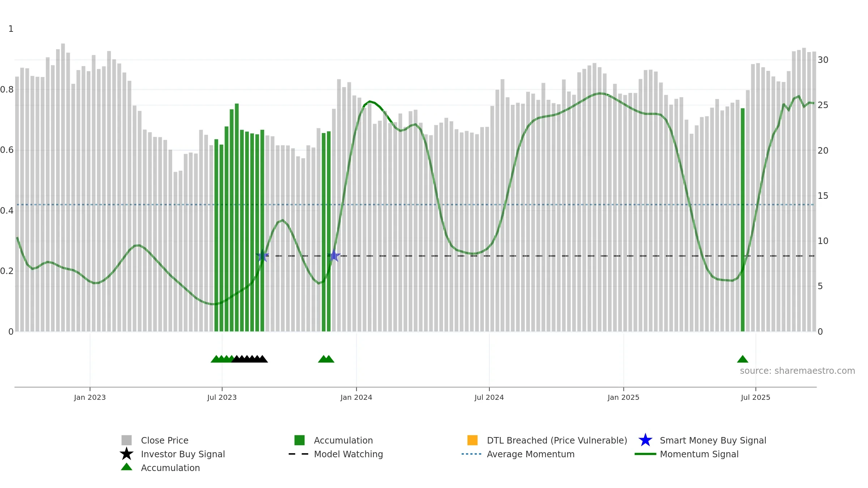Viewport: 868px width, 488px height.
Task: Click the black triangle cluster after Jul 2023
Action: (250, 359)
